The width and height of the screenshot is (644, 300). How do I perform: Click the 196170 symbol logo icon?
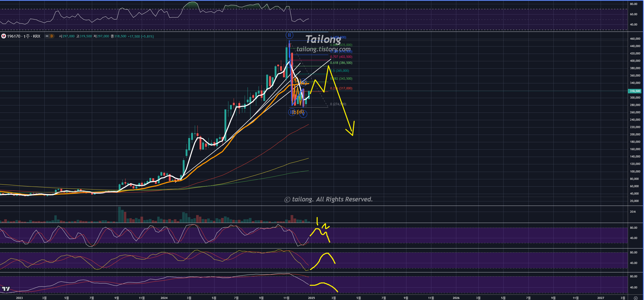(x=4, y=36)
